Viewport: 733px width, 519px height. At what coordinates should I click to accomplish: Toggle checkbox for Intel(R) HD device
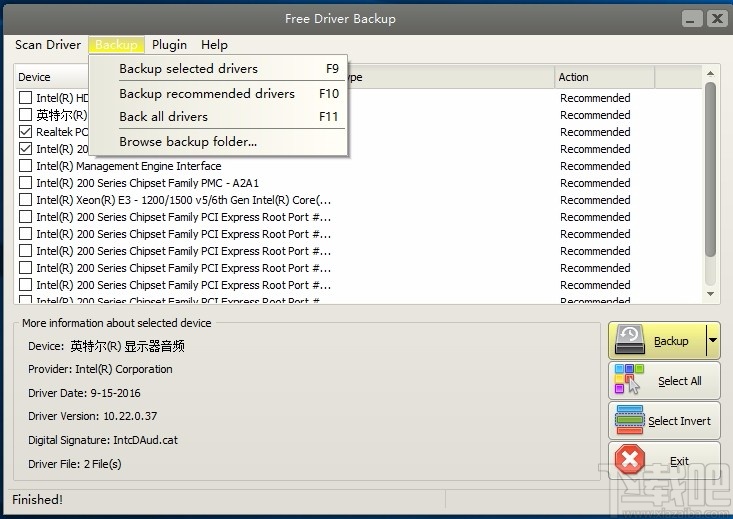pyautogui.click(x=25, y=98)
